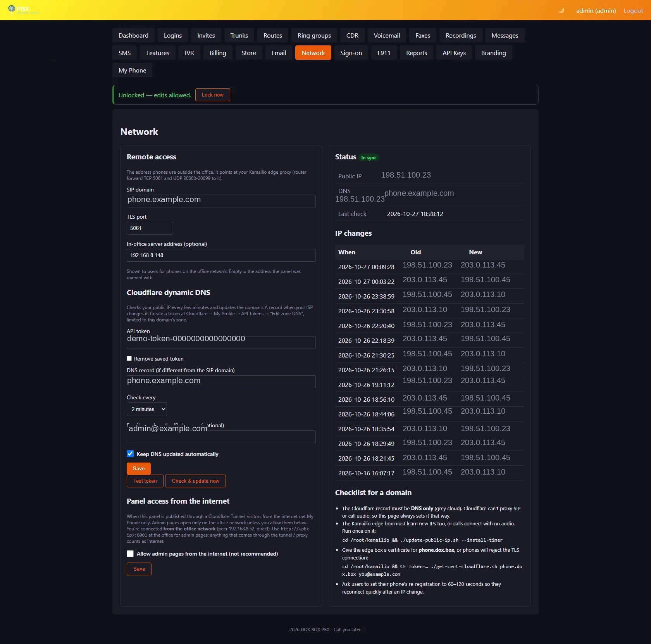Click the Lock now button
Image resolution: width=651 pixels, height=644 pixels.
(213, 95)
